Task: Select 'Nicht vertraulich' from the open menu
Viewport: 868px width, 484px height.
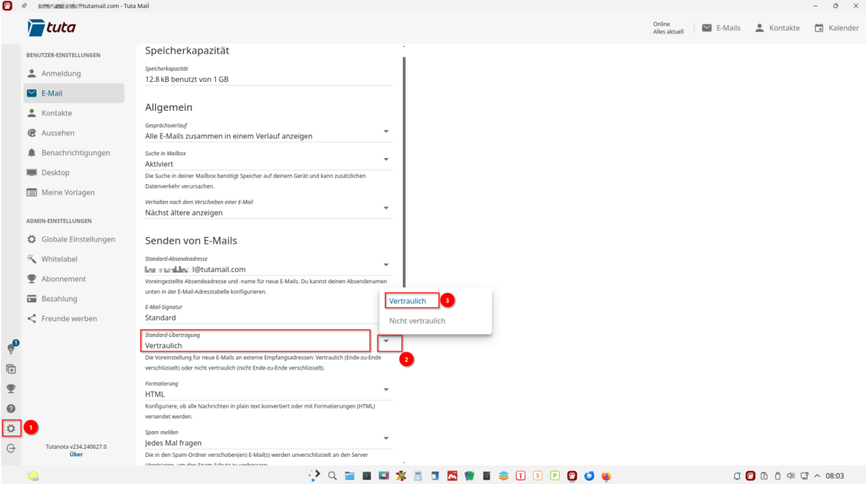Action: tap(417, 321)
